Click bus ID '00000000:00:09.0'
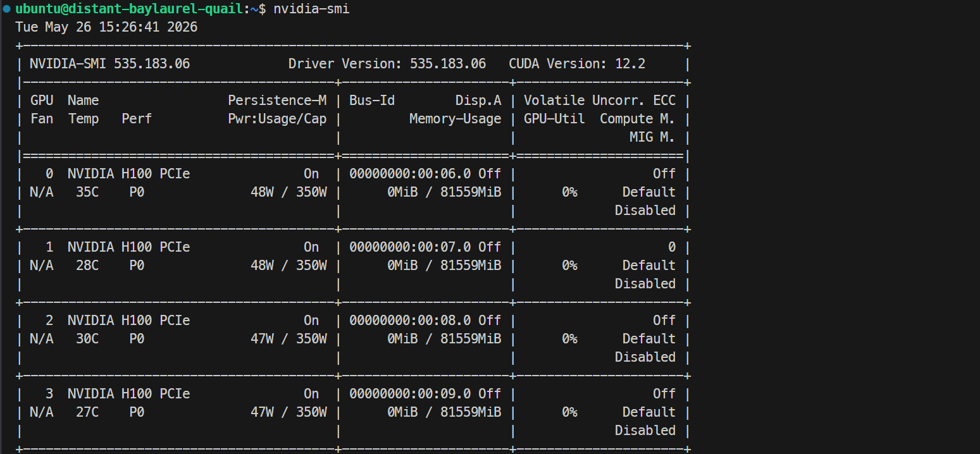The image size is (980, 454). (x=410, y=394)
